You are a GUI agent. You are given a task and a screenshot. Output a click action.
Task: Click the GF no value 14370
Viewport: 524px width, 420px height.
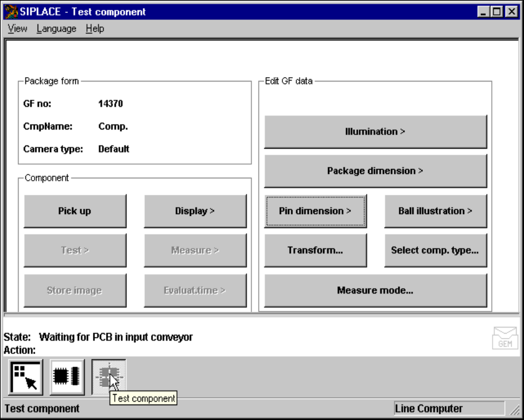tap(110, 104)
